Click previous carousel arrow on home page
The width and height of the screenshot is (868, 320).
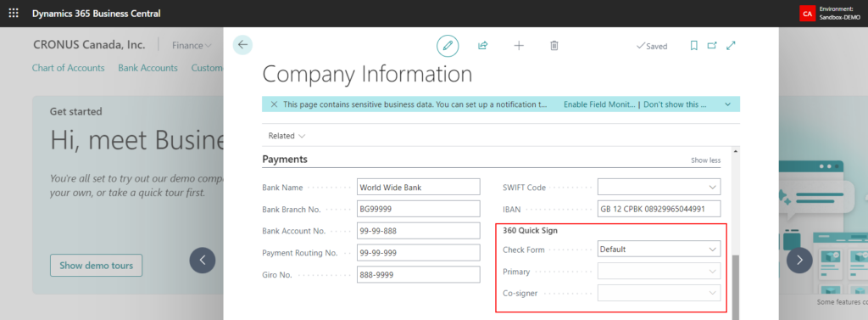pyautogui.click(x=202, y=260)
